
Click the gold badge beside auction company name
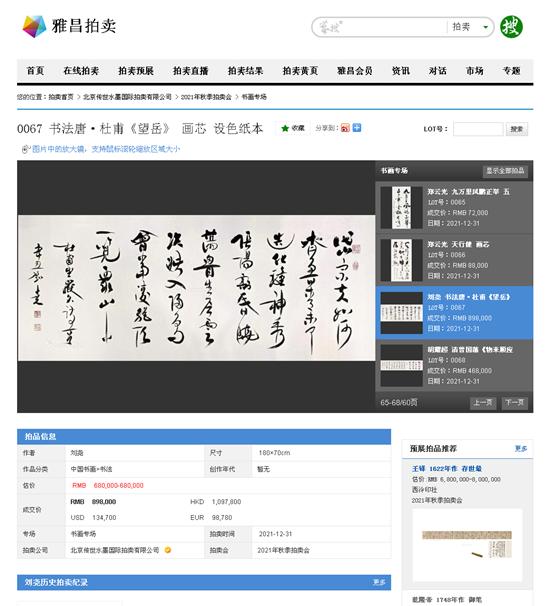pos(168,550)
